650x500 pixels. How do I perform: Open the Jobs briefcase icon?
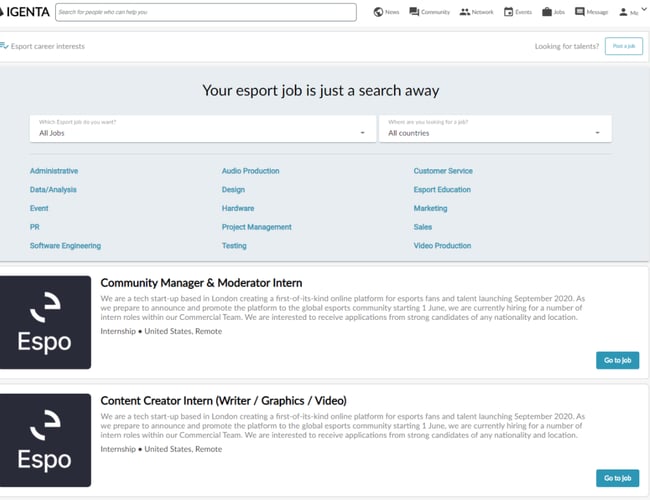(x=546, y=12)
